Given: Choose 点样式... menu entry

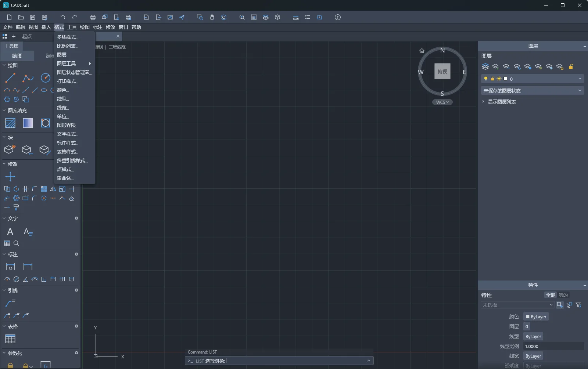Looking at the screenshot, I should pyautogui.click(x=75, y=169).
